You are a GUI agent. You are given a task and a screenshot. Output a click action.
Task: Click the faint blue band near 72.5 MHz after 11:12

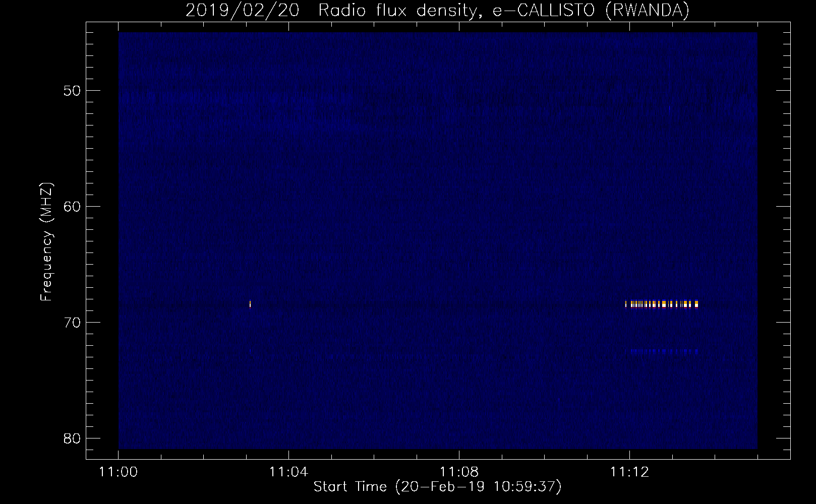[x=662, y=351]
